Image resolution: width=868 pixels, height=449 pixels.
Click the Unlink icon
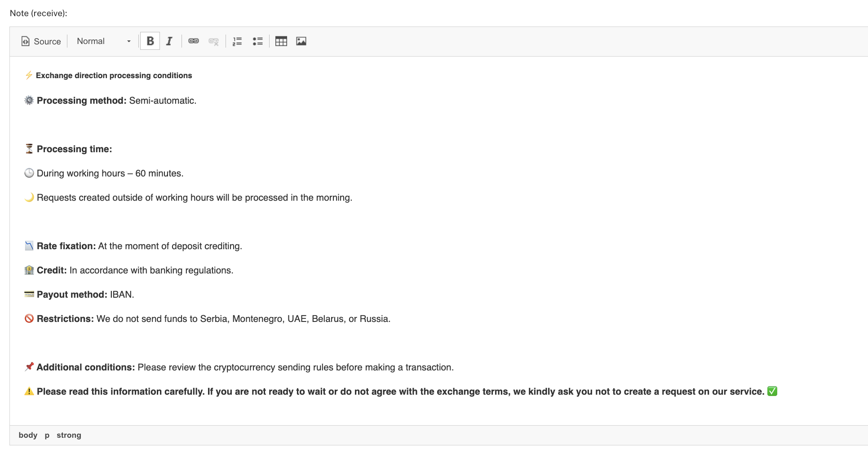tap(213, 41)
